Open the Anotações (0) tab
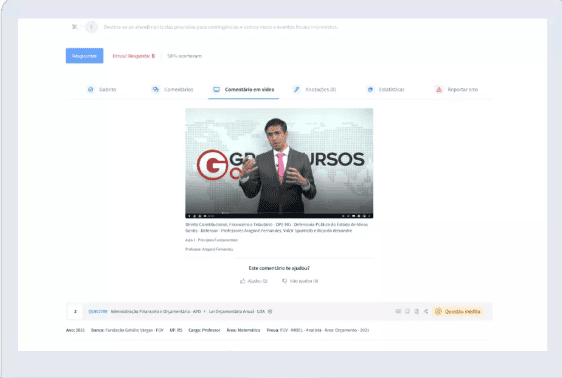Screen dimensions: 562x378 pyautogui.click(x=315, y=90)
